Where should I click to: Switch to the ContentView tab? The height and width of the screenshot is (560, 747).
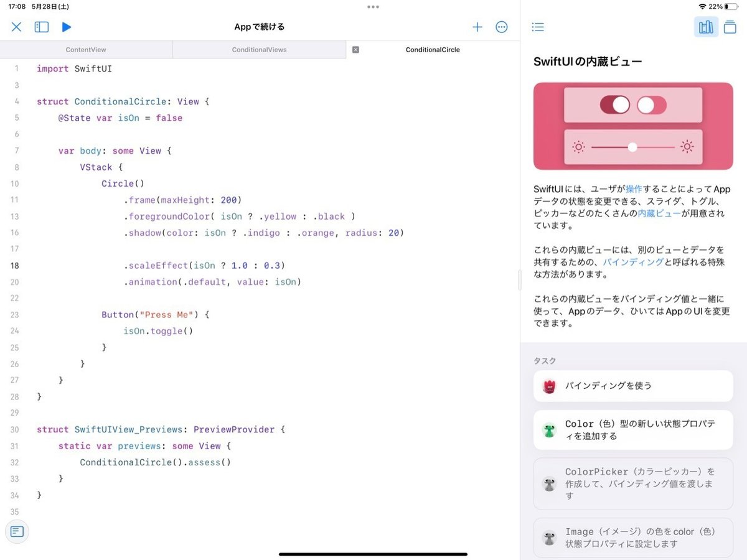[86, 50]
